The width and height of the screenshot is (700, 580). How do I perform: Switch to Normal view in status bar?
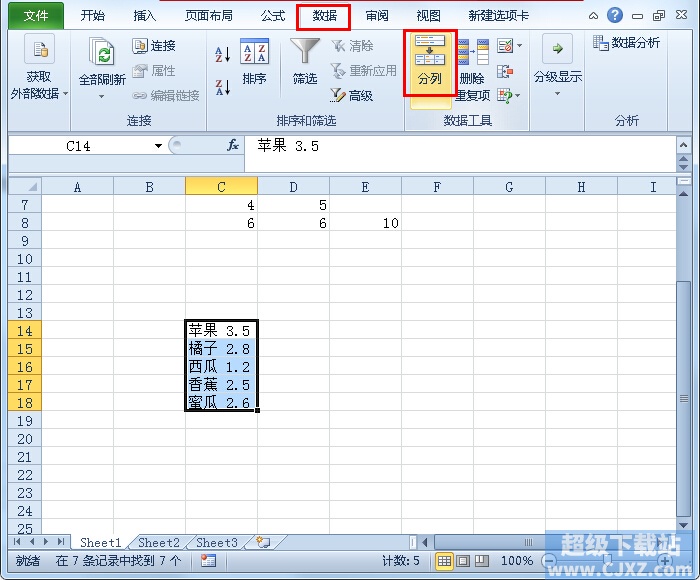click(x=444, y=561)
